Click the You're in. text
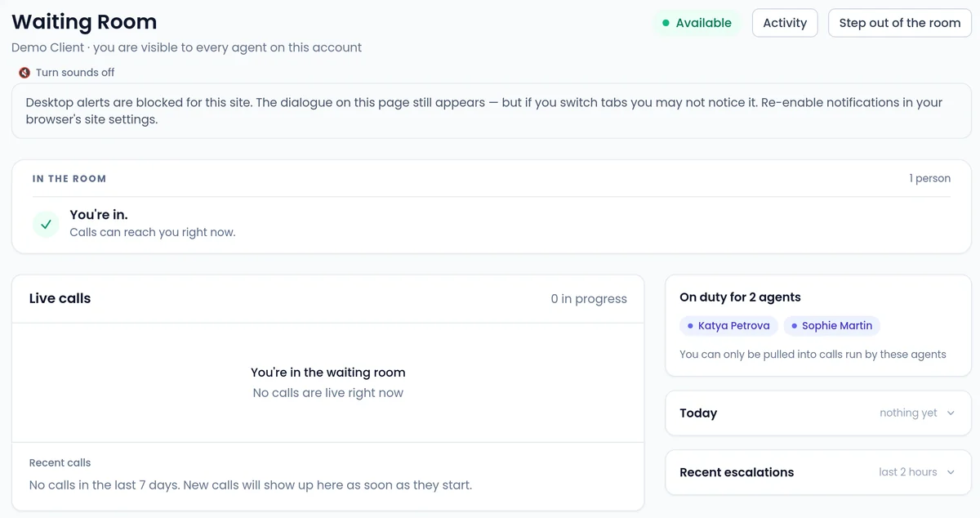The height and width of the screenshot is (518, 980). [99, 215]
